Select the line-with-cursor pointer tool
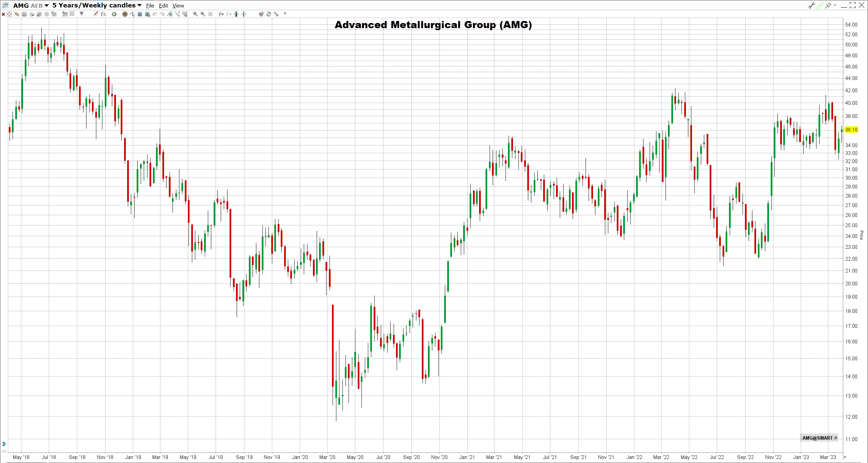This screenshot has height=463, width=868. [132, 14]
